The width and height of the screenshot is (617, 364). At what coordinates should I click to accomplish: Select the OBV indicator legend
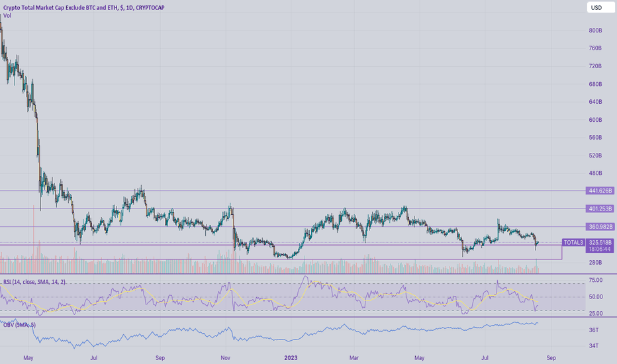click(x=19, y=325)
